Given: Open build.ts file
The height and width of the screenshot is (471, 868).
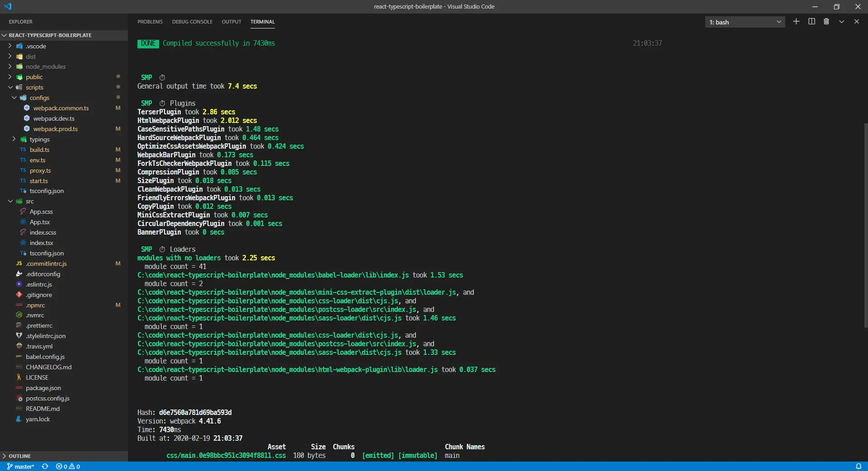Looking at the screenshot, I should pyautogui.click(x=39, y=150).
